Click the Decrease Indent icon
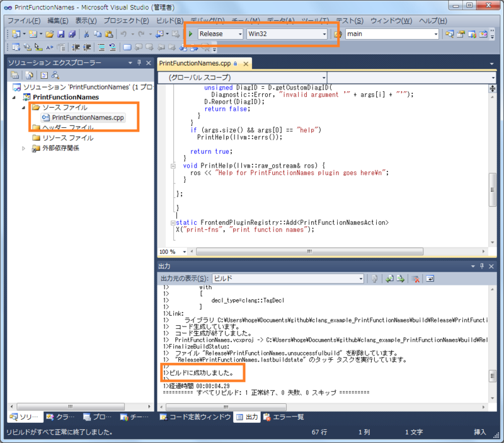504x443 pixels. pos(76,48)
